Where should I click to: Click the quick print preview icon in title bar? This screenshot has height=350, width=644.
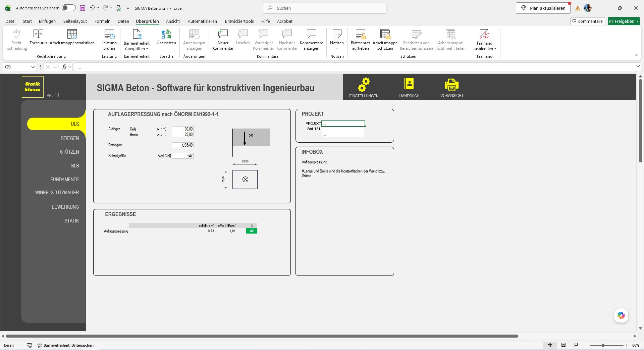point(118,8)
